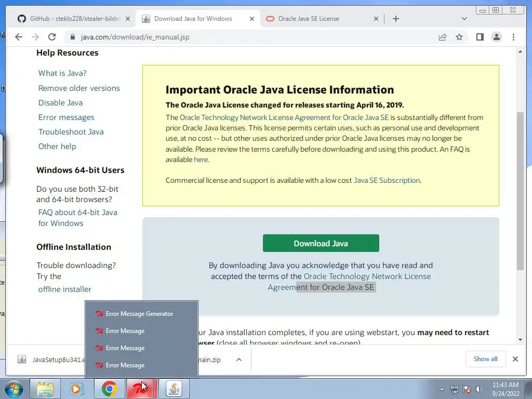Switch to the Oracle Java SE License tab

pyautogui.click(x=309, y=19)
